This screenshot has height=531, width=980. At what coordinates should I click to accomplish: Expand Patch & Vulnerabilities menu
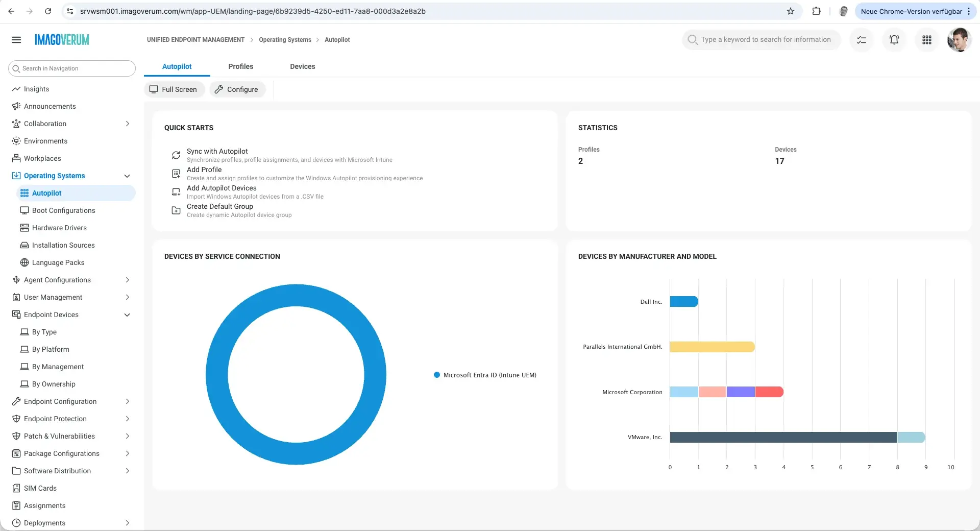coord(127,437)
